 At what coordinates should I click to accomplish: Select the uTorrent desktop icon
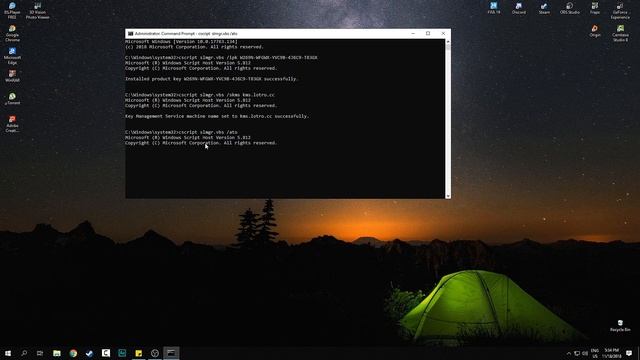(12, 99)
